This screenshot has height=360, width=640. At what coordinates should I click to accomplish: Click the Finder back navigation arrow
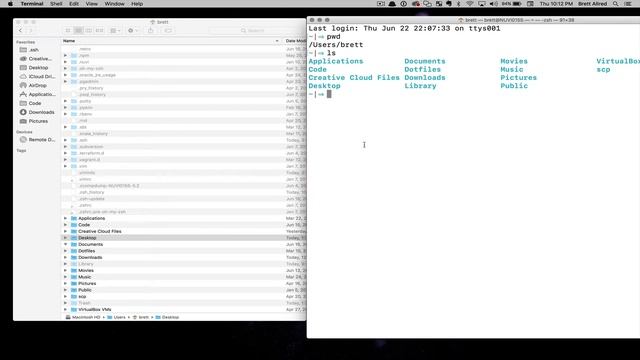click(20, 31)
